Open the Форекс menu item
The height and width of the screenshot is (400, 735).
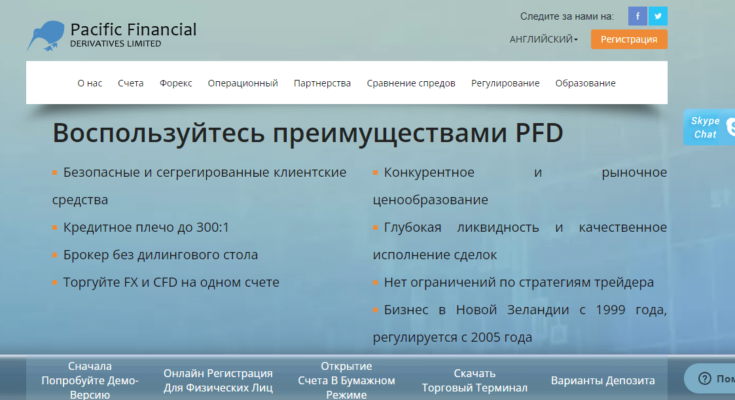[x=176, y=83]
